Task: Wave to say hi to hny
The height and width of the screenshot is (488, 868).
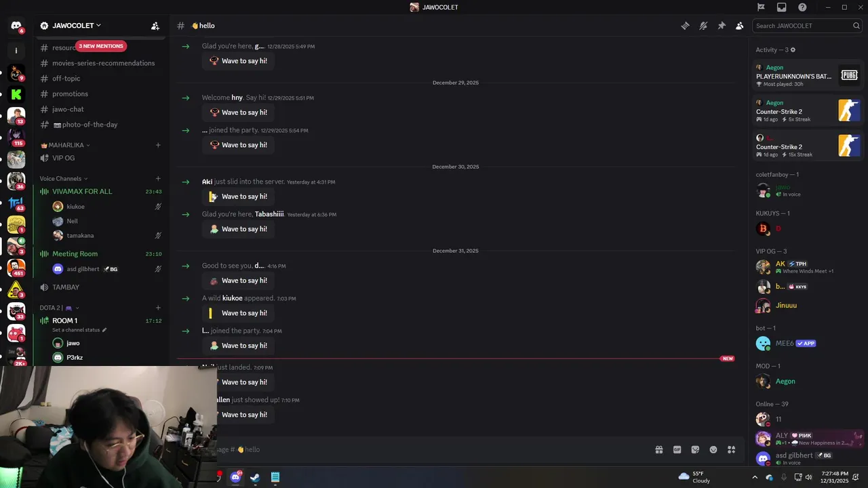Action: [238, 113]
